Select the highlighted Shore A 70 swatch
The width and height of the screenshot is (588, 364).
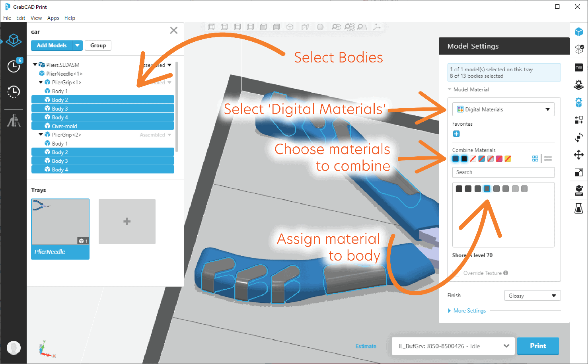point(487,189)
